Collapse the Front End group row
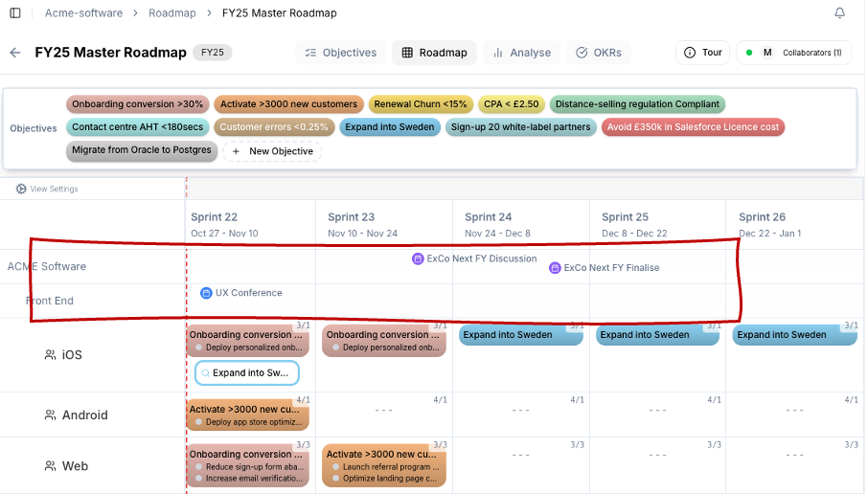Image resolution: width=868 pixels, height=494 pixels. coord(49,301)
